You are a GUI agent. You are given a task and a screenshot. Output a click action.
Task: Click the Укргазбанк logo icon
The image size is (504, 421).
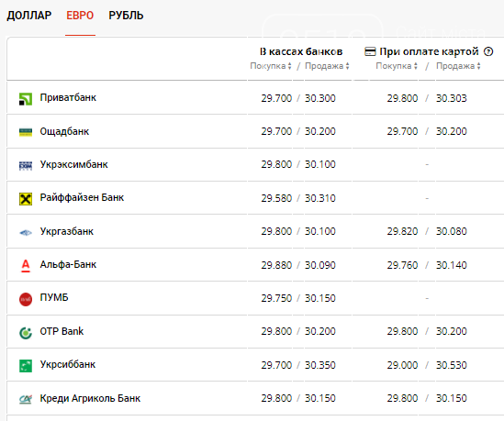pyautogui.click(x=26, y=232)
